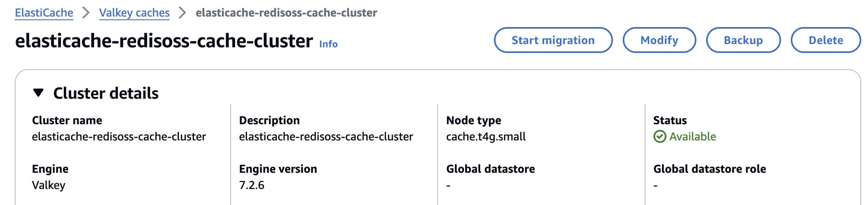The width and height of the screenshot is (868, 205).
Task: Click the Valkey engine value
Action: click(x=48, y=185)
